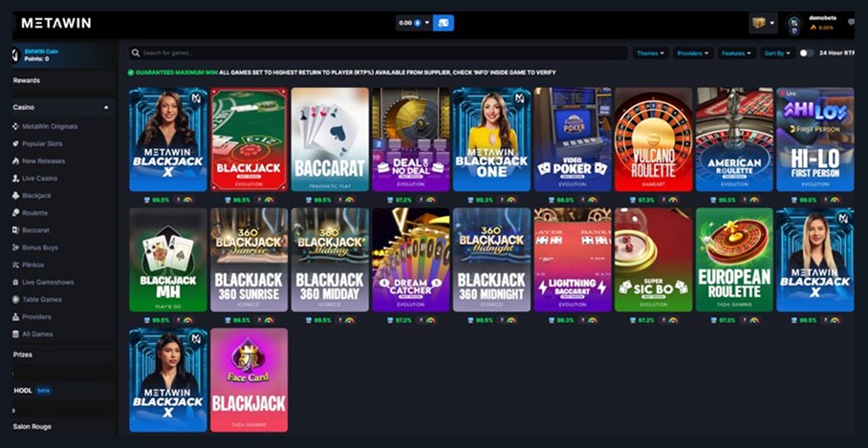Viewport: 868px width, 448px height.
Task: Open the treasure chest rewards icon
Action: point(758,23)
